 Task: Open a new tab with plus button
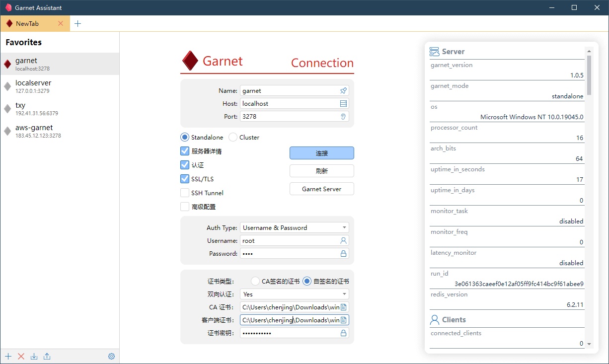point(77,23)
